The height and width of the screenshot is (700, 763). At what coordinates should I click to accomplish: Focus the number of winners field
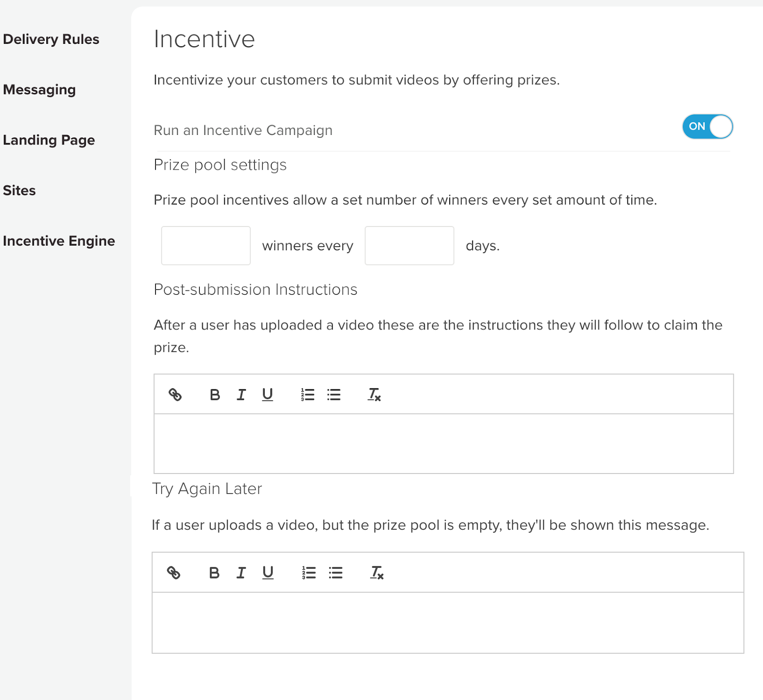[x=206, y=246]
